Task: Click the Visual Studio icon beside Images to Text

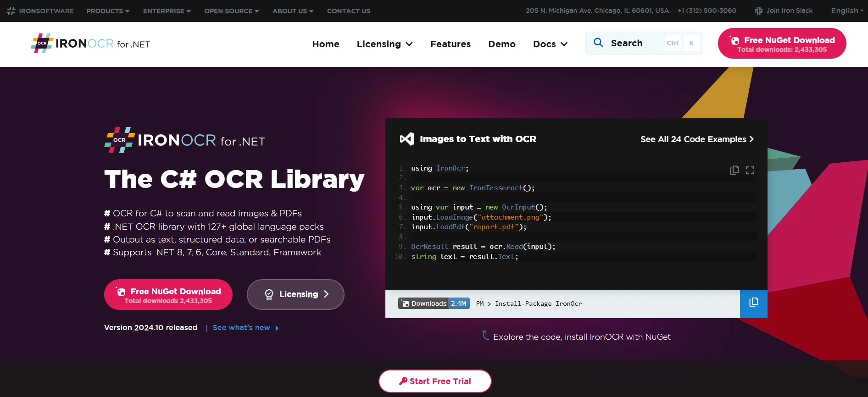Action: [x=407, y=139]
